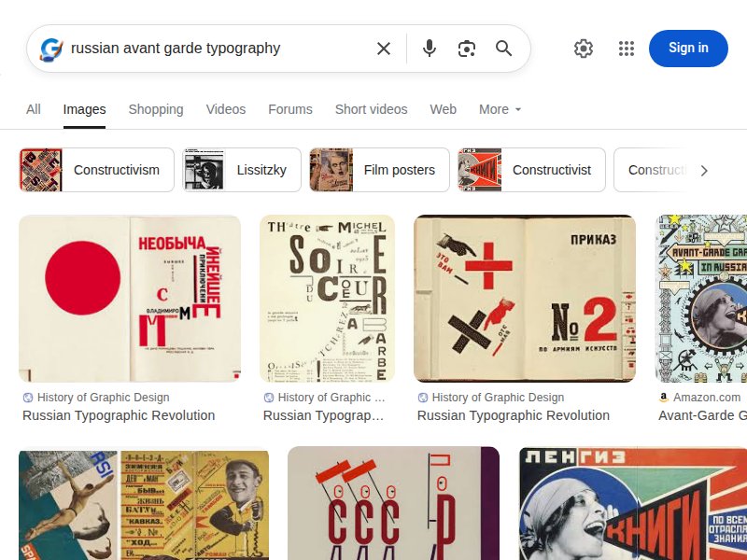
Task: Open the Google apps grid
Action: click(x=627, y=49)
